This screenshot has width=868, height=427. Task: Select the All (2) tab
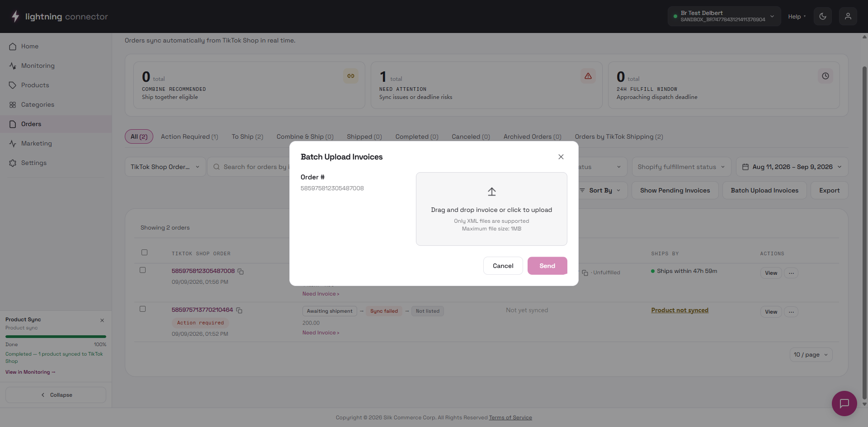point(139,136)
